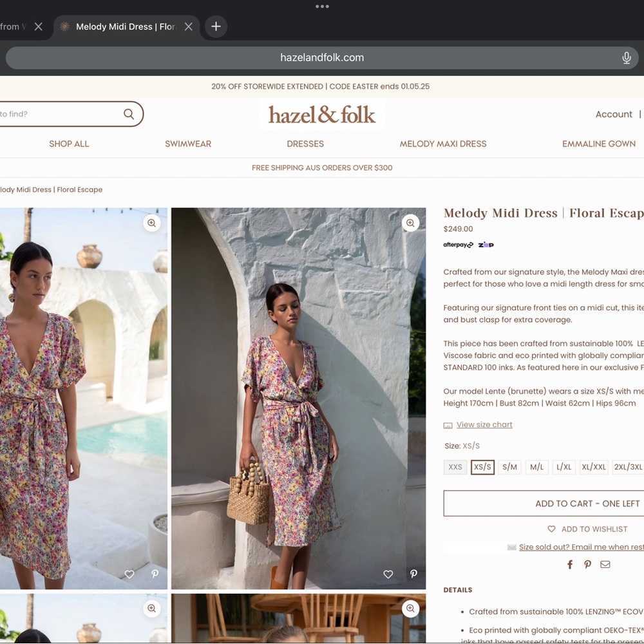Click the Facebook share icon
644x644 pixels.
(569, 564)
